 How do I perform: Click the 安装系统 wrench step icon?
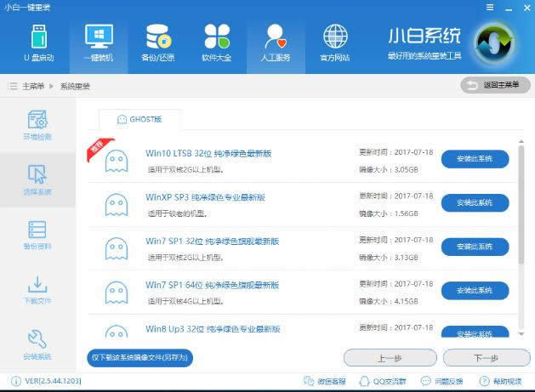[x=37, y=344]
